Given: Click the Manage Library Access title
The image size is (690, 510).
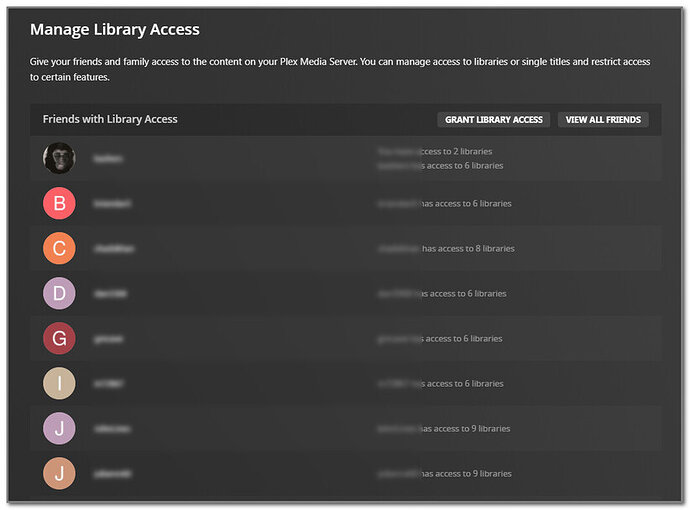Looking at the screenshot, I should [x=115, y=29].
